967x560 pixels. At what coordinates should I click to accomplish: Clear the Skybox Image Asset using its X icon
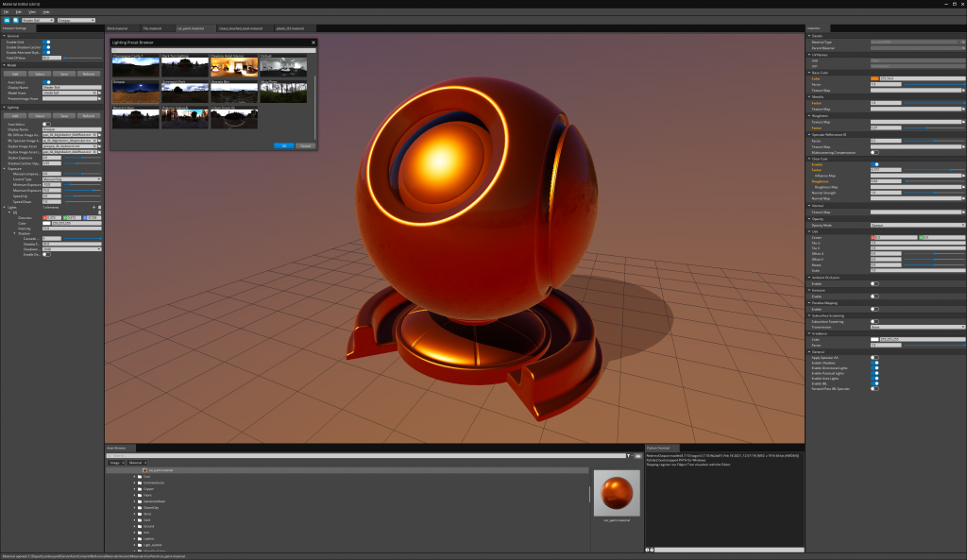click(96, 146)
